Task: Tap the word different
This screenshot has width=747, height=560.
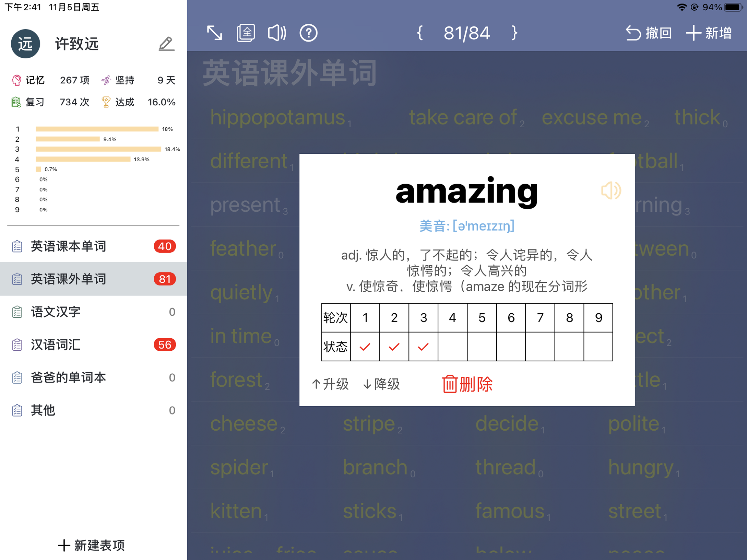Action: click(x=249, y=161)
